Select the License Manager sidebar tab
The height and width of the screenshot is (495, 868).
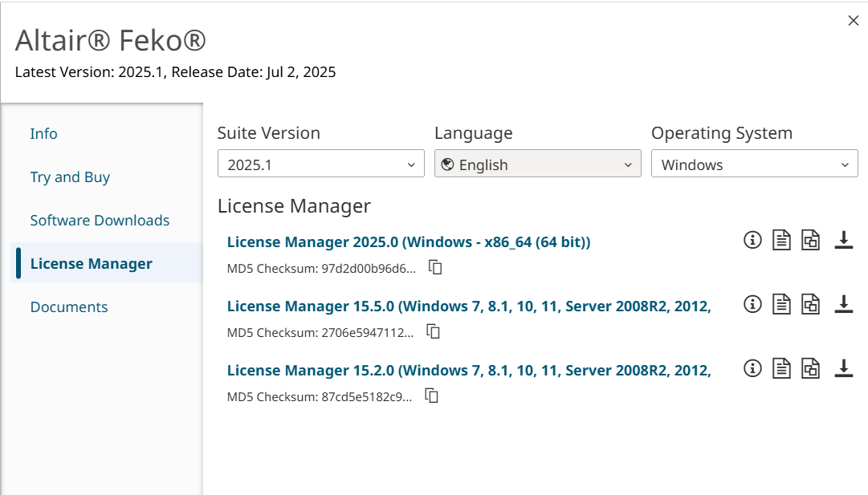107,263
